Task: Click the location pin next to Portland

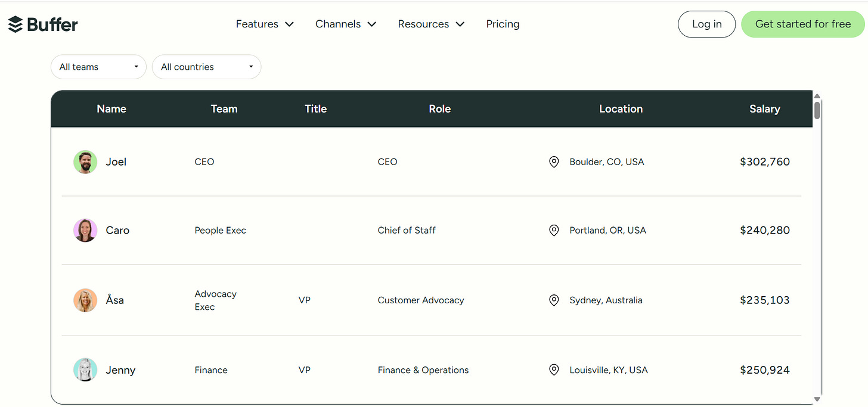Action: (554, 231)
